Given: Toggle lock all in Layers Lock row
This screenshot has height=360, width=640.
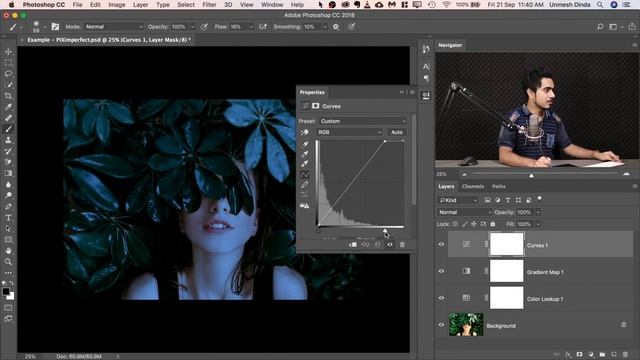Looking at the screenshot, I should click(493, 224).
